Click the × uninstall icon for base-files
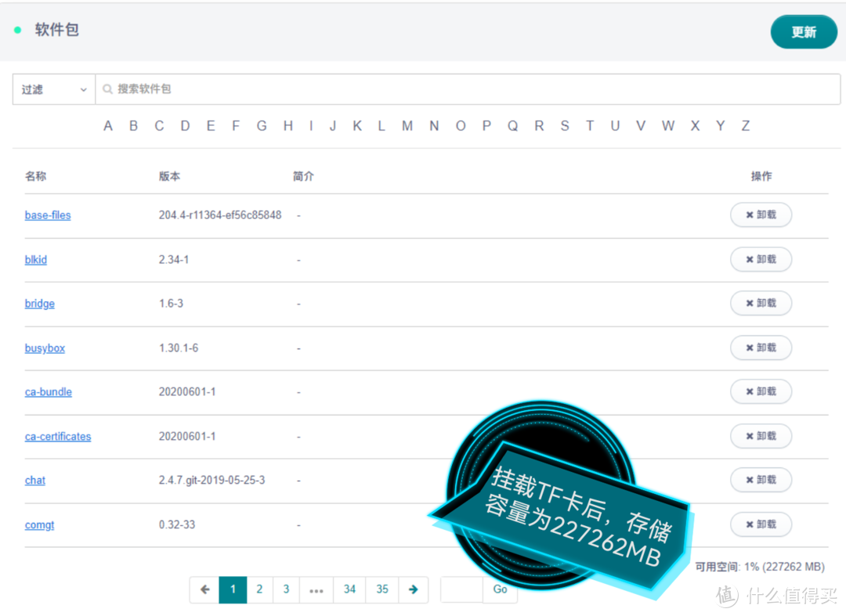846x616 pixels. 748,214
